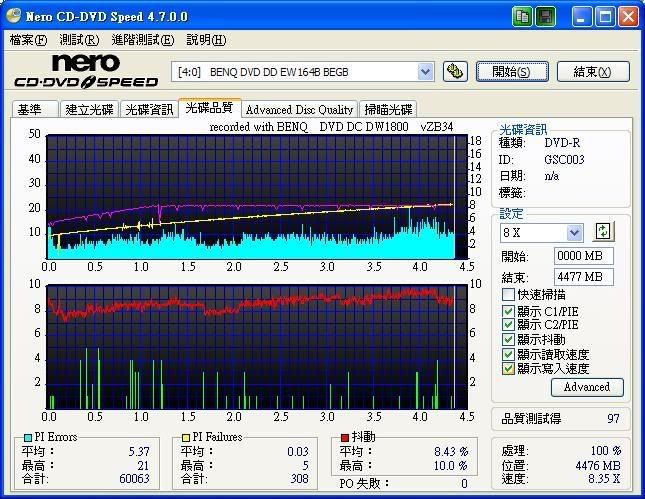Click the 開始(S) button

[512, 72]
